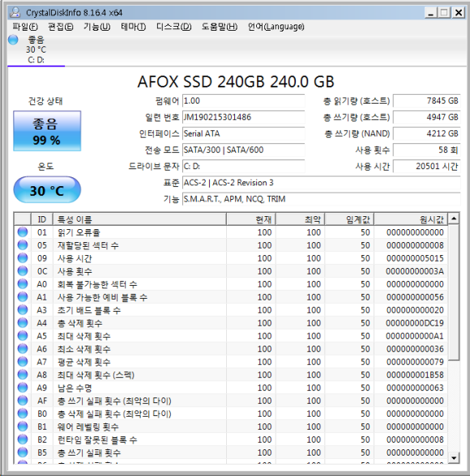The height and width of the screenshot is (476, 470).
Task: Select the C: D: disk status orb
Action: pyautogui.click(x=13, y=40)
